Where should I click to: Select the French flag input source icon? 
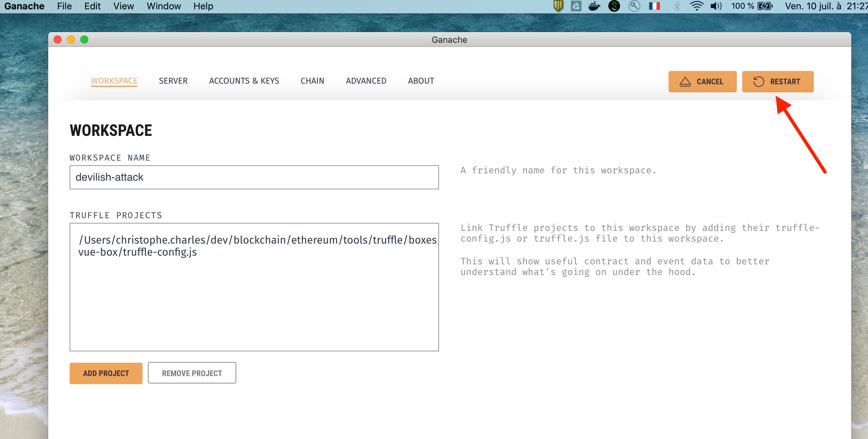[x=654, y=6]
